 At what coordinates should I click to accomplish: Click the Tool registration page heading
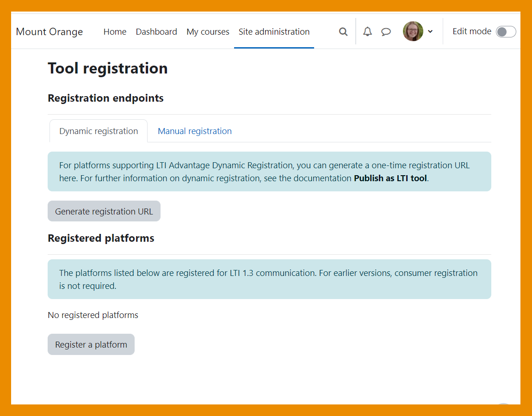(x=108, y=68)
